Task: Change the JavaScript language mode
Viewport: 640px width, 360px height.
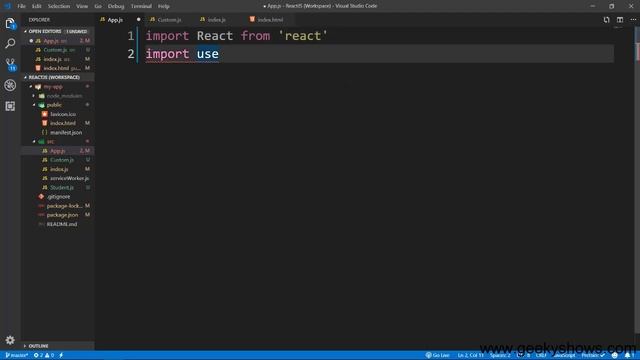Action: (564, 356)
